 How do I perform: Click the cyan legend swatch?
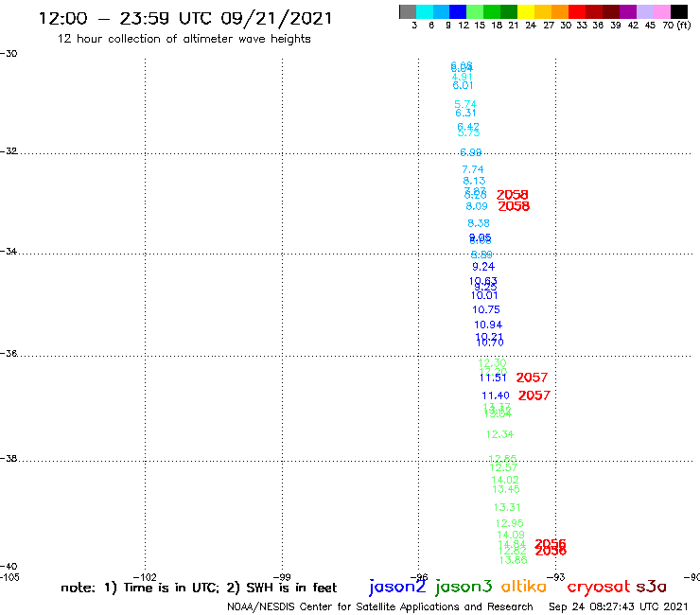tap(424, 11)
